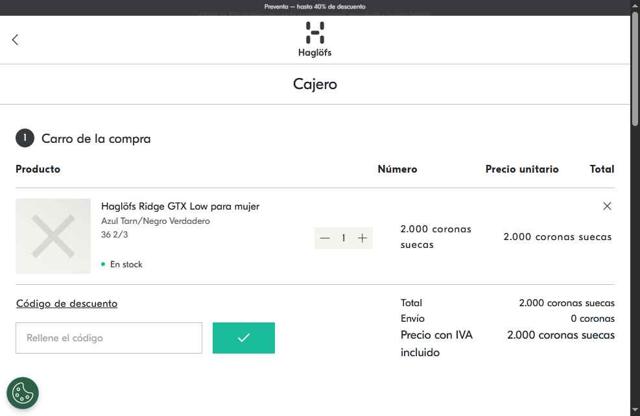Click 'Precio con IVA incluido' label
The height and width of the screenshot is (416, 640).
[x=436, y=343]
